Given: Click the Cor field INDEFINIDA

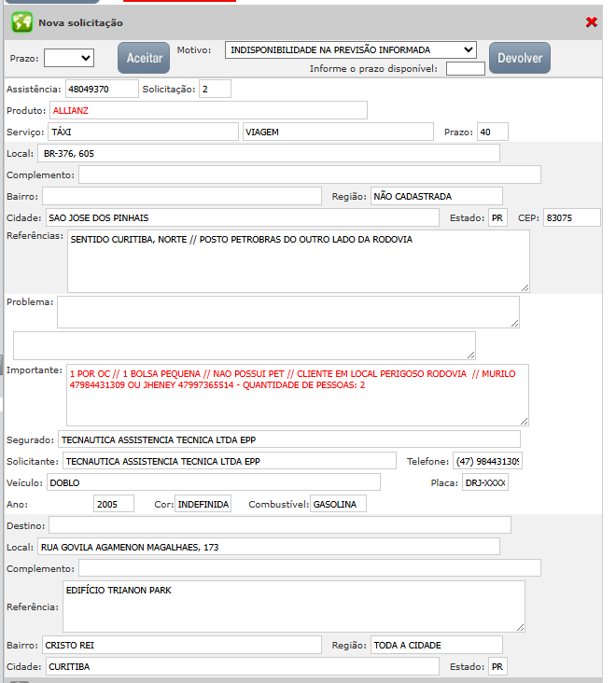Looking at the screenshot, I should tap(203, 504).
